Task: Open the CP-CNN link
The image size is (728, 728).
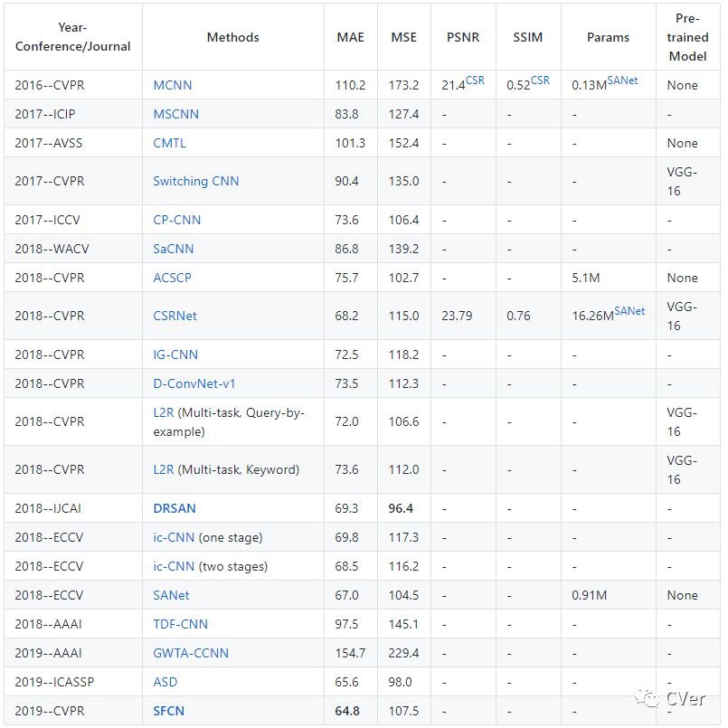Action: [176, 220]
